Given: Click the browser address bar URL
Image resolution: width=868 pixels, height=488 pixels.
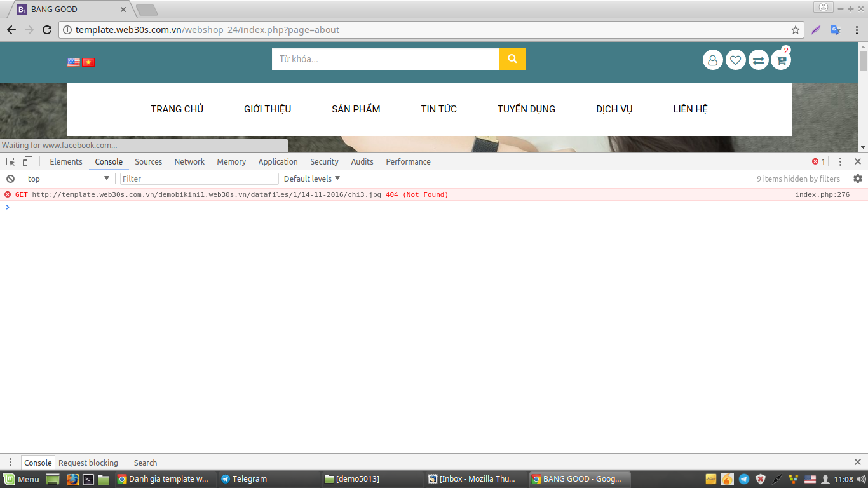Looking at the screenshot, I should [x=207, y=30].
